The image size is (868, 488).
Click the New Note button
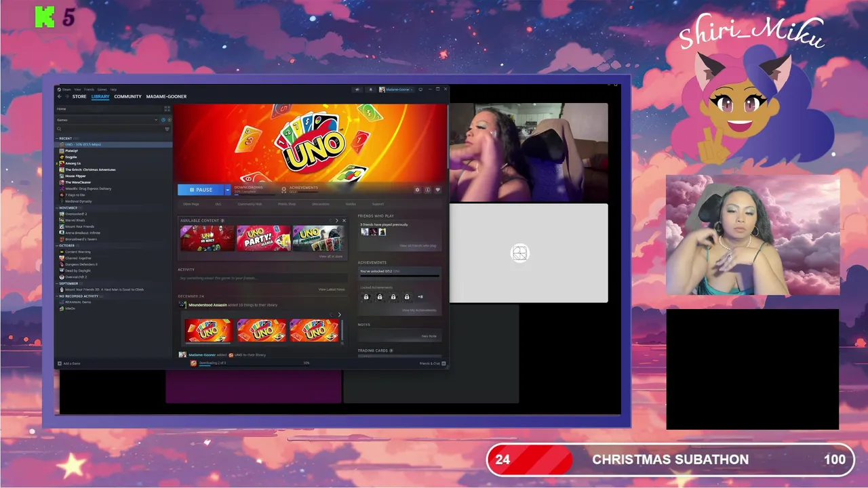(x=429, y=336)
